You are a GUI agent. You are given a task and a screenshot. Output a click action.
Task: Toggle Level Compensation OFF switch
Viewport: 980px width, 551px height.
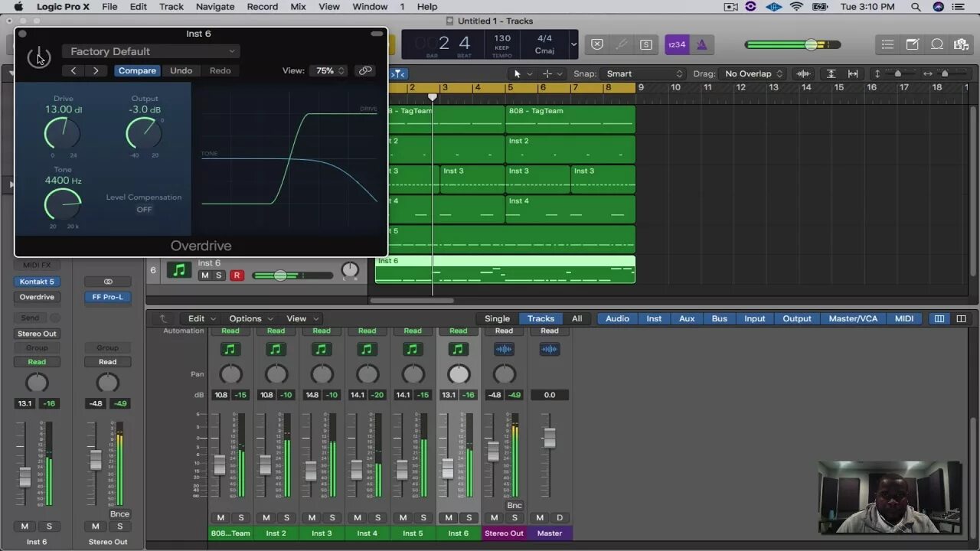(144, 210)
